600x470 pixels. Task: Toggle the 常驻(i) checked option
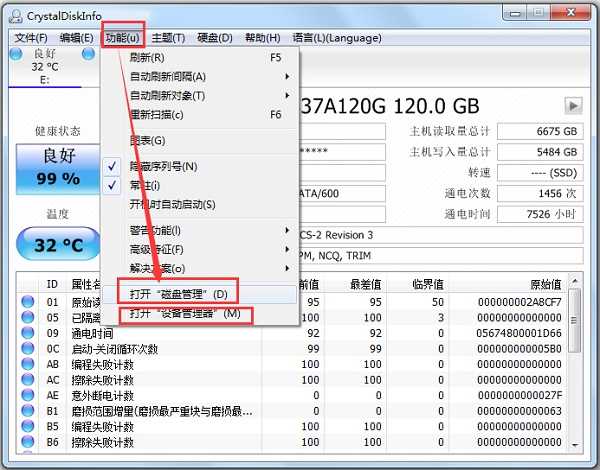click(x=200, y=186)
